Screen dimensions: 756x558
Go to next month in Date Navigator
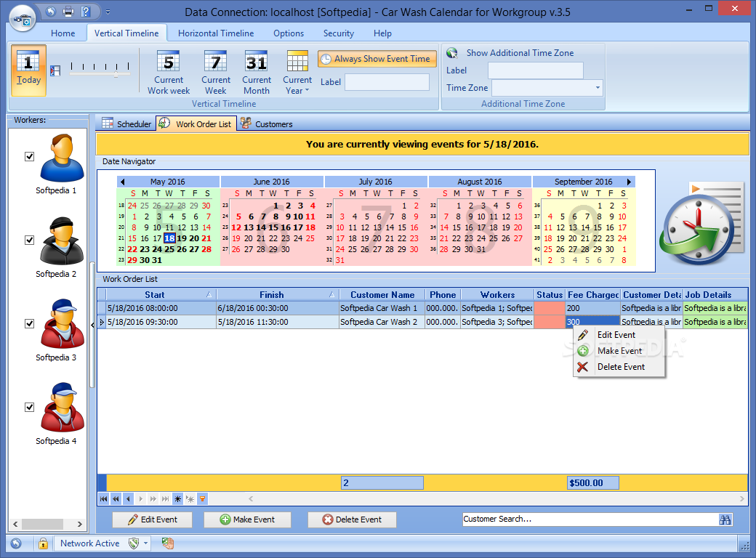tap(629, 182)
